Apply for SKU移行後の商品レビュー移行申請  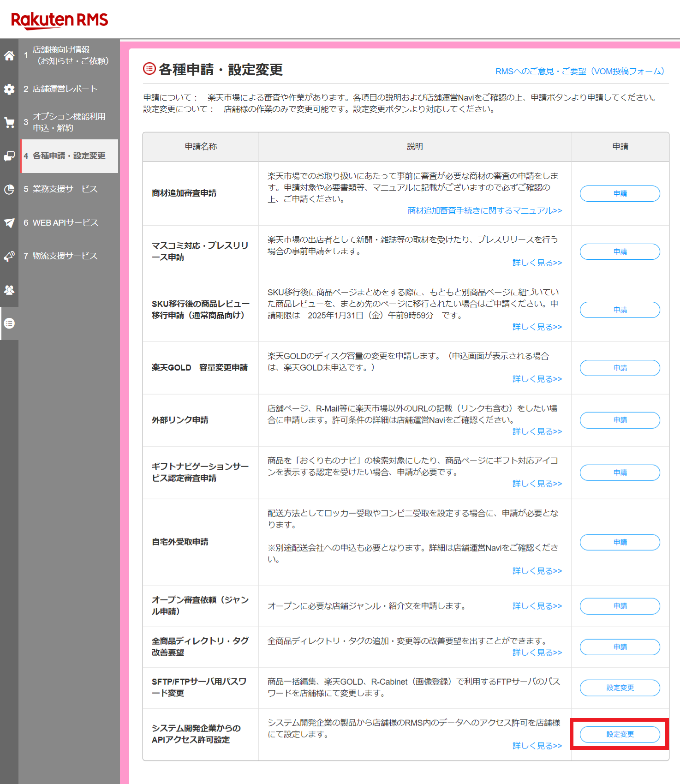pos(620,310)
